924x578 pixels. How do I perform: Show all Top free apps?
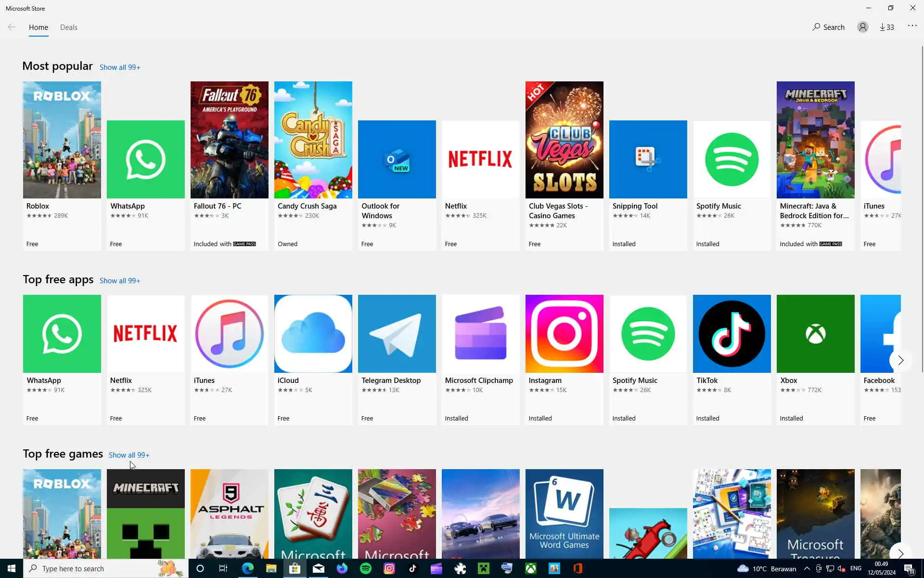pyautogui.click(x=120, y=281)
